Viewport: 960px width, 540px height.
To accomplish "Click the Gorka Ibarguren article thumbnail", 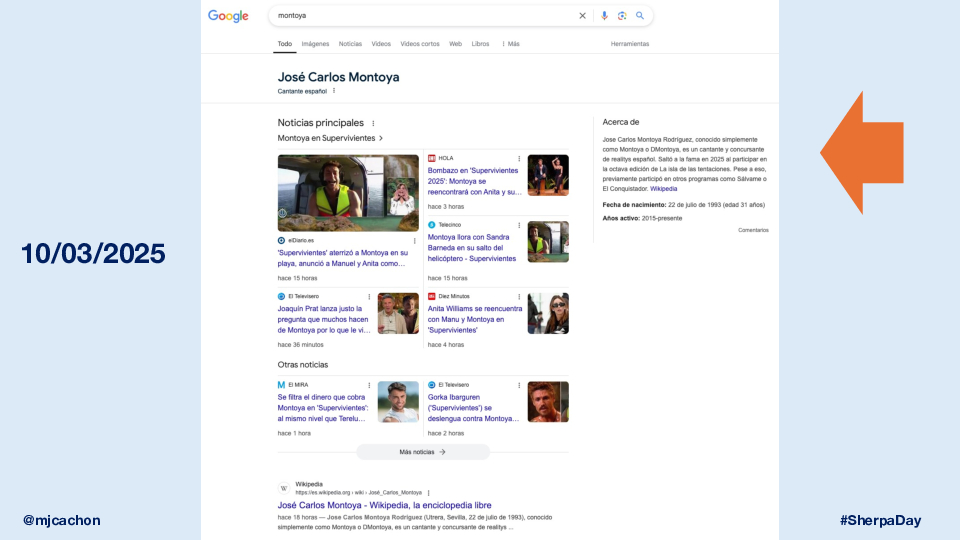I will (548, 402).
